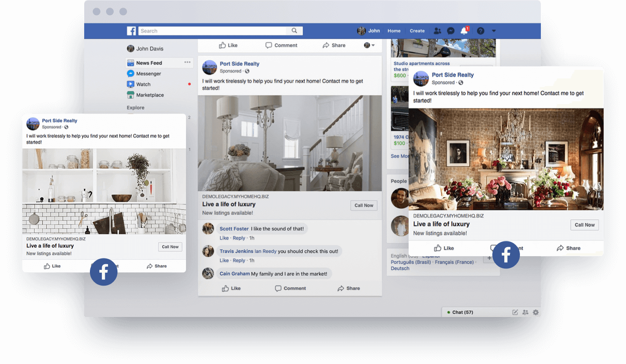The height and width of the screenshot is (364, 626).
Task: Switch language to Français (France)
Action: 454,262
